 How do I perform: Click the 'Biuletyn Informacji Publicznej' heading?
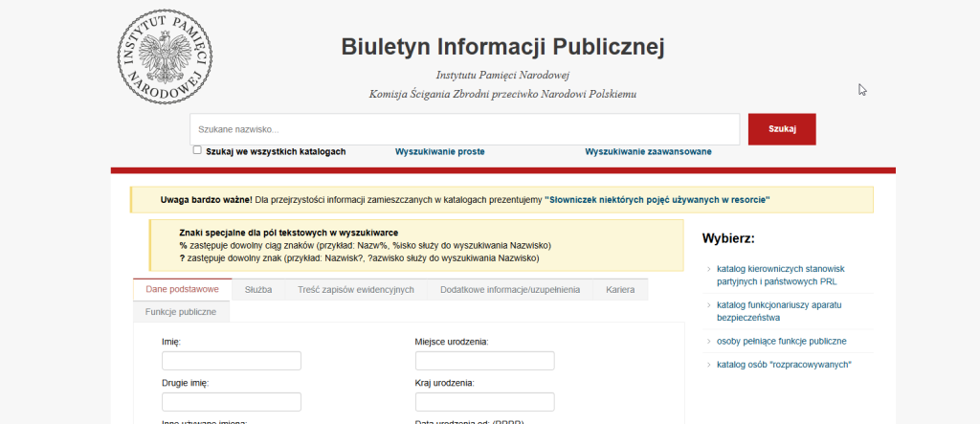click(x=502, y=47)
